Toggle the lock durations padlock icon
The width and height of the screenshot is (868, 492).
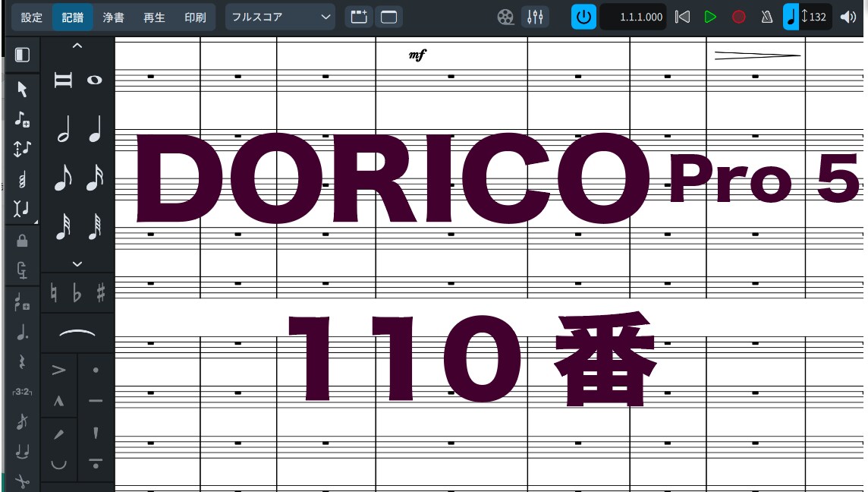pyautogui.click(x=22, y=241)
